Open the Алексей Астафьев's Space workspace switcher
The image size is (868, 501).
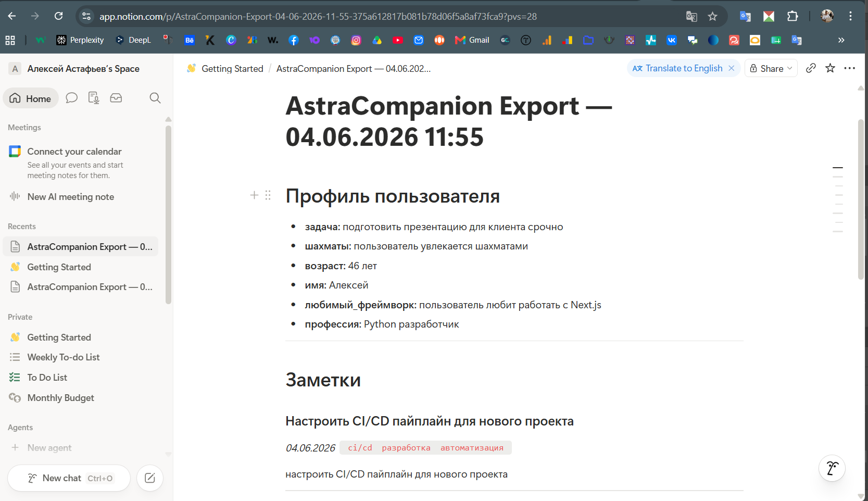tap(74, 69)
